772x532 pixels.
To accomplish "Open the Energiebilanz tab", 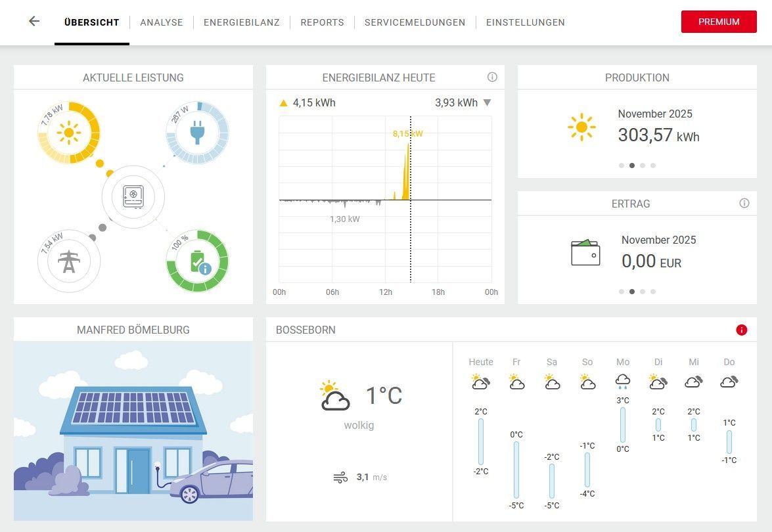I will (242, 22).
